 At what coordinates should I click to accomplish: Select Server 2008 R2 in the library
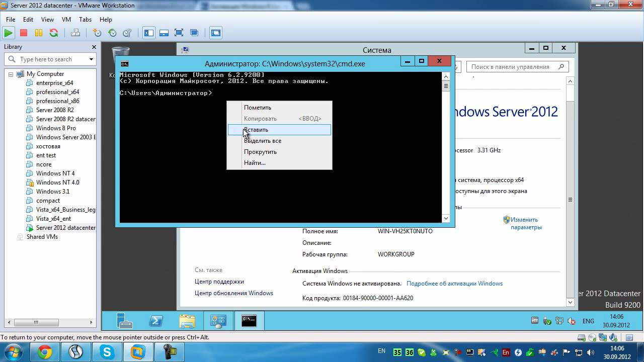coord(55,110)
